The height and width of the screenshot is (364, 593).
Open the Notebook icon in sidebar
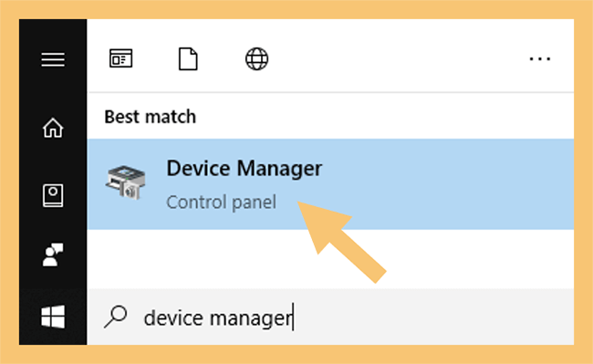coord(53,195)
